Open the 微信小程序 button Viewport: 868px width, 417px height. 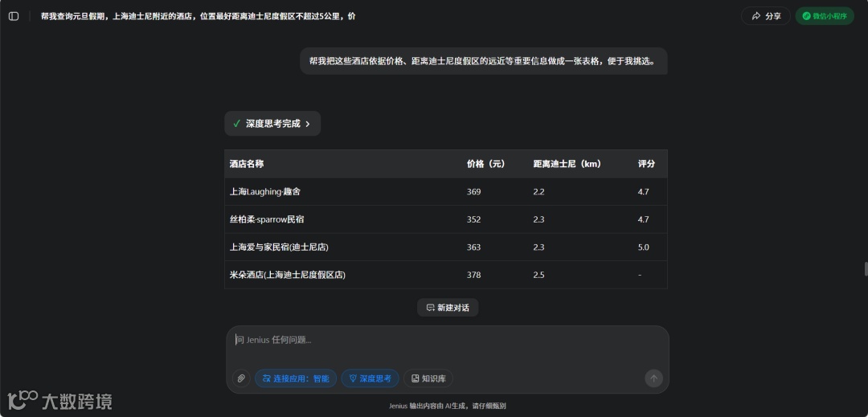(825, 16)
